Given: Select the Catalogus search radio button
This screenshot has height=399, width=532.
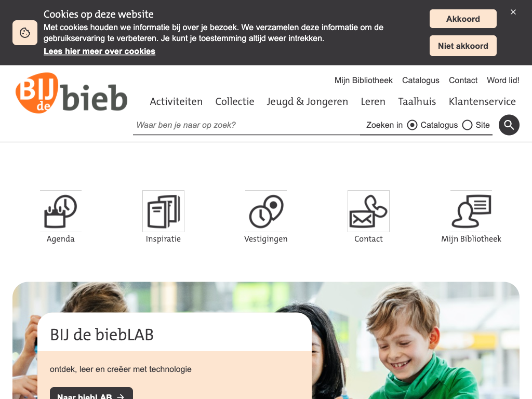Looking at the screenshot, I should [x=412, y=125].
